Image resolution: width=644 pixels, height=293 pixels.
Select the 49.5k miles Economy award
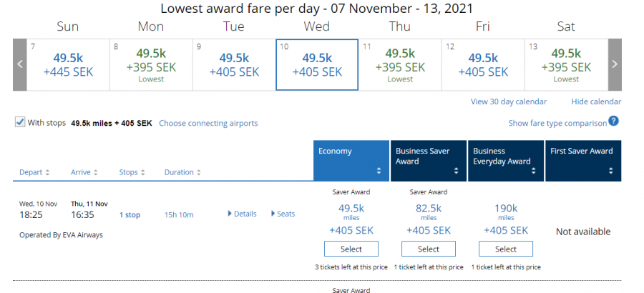coord(351,249)
